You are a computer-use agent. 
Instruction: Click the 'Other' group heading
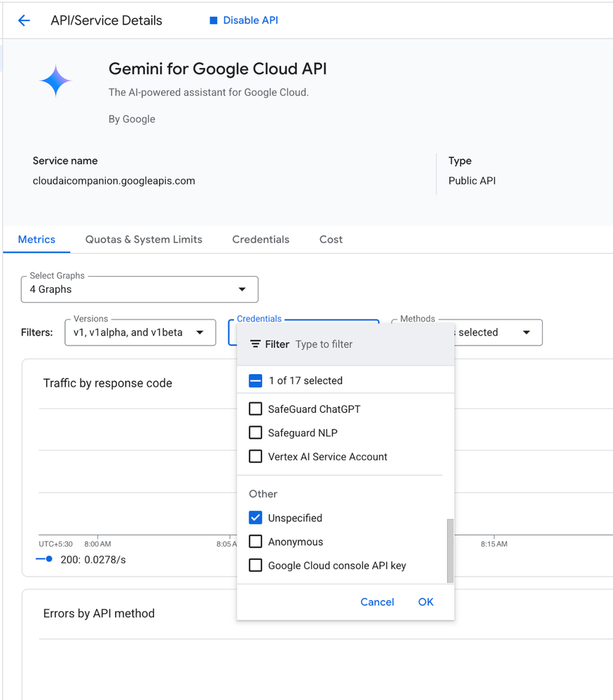263,494
